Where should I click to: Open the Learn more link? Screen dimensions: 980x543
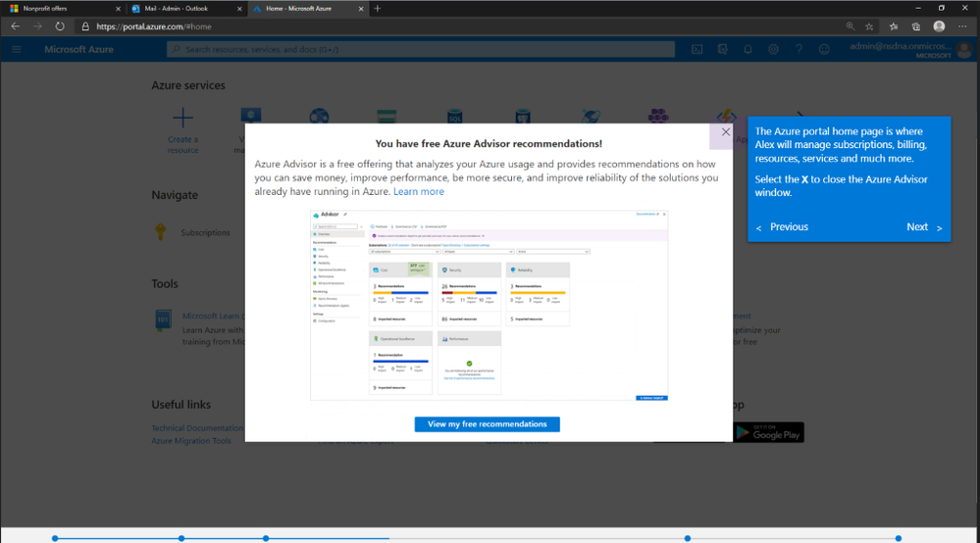click(x=419, y=191)
